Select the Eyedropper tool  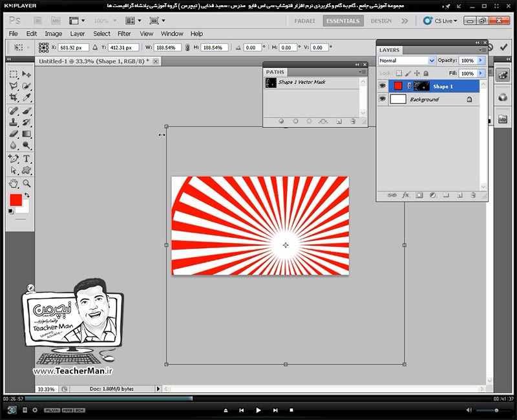pos(26,98)
